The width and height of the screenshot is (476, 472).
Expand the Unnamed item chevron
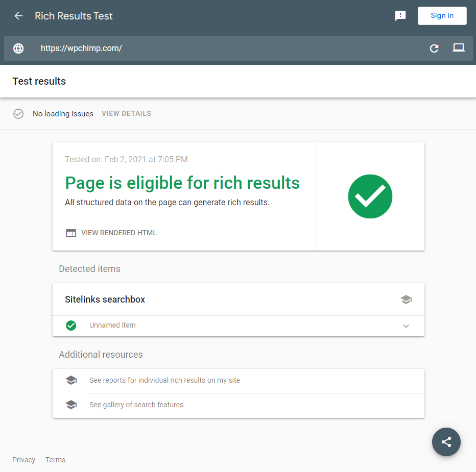(406, 326)
